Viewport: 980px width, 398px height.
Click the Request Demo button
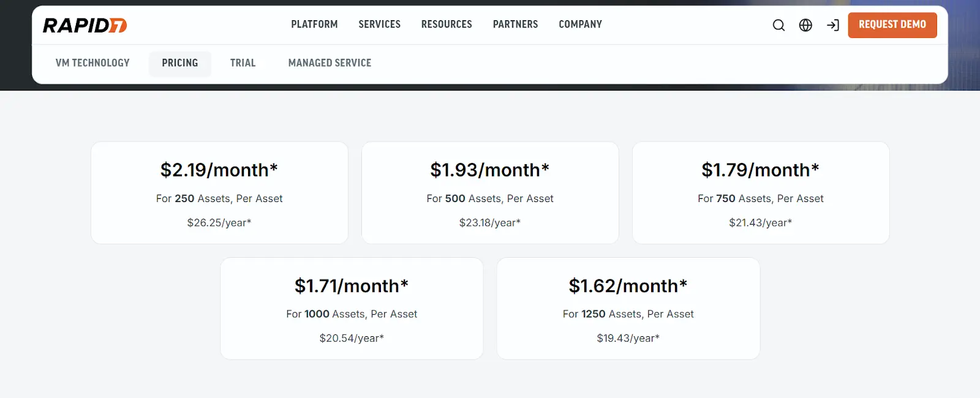pyautogui.click(x=892, y=25)
